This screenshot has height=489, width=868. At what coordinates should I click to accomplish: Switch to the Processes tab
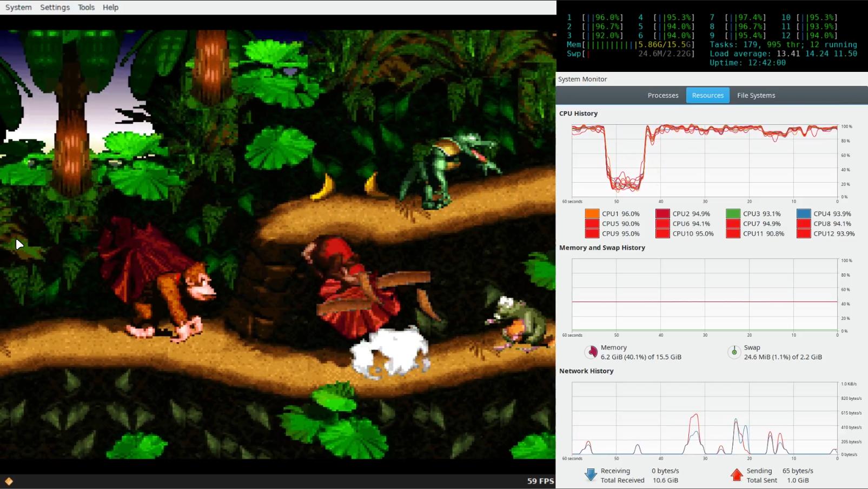[x=663, y=95]
